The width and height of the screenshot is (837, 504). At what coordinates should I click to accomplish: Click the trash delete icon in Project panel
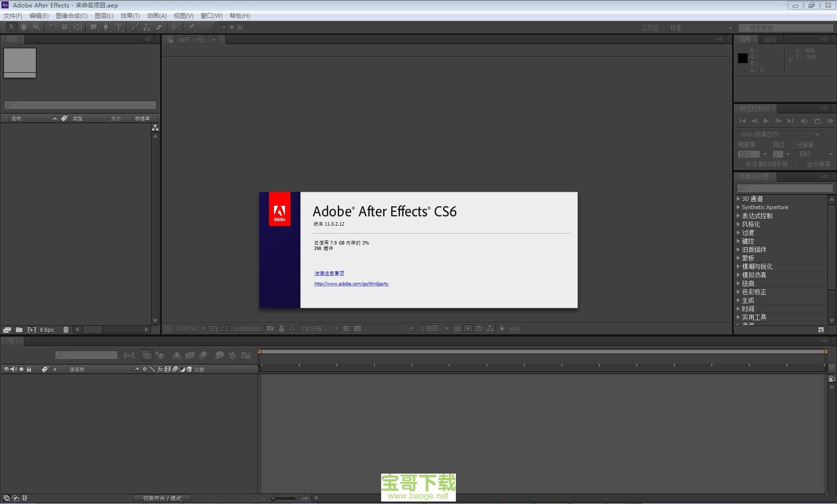[x=66, y=330]
